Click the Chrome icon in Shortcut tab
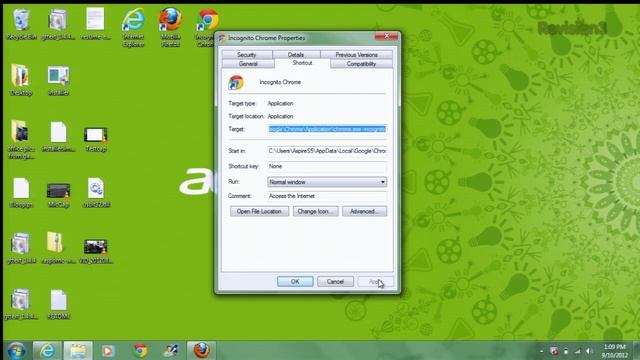This screenshot has width=640, height=360. coord(236,83)
